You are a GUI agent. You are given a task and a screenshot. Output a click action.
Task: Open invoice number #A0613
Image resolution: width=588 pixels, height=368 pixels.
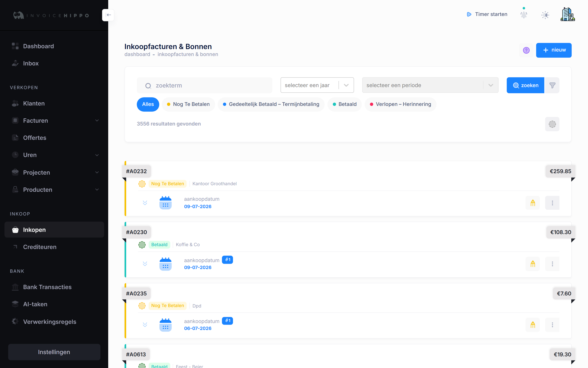pyautogui.click(x=136, y=354)
